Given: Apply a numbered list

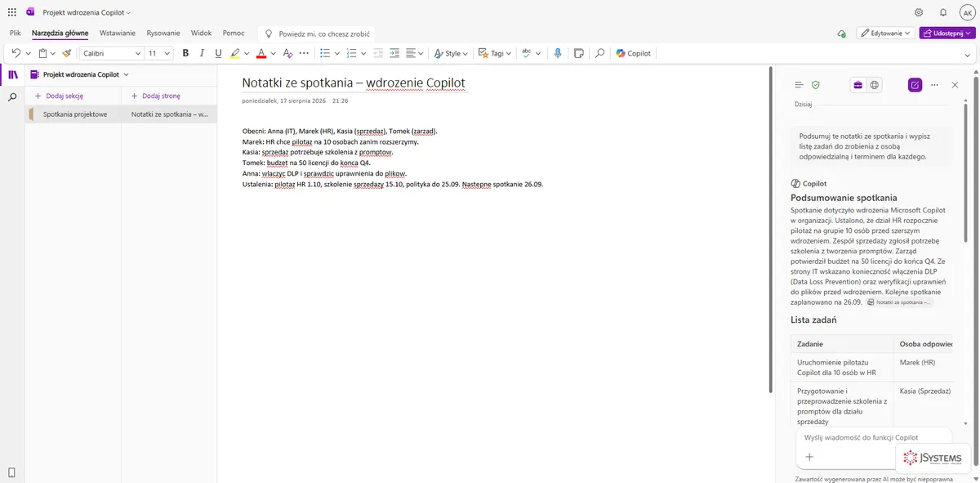Looking at the screenshot, I should [351, 53].
